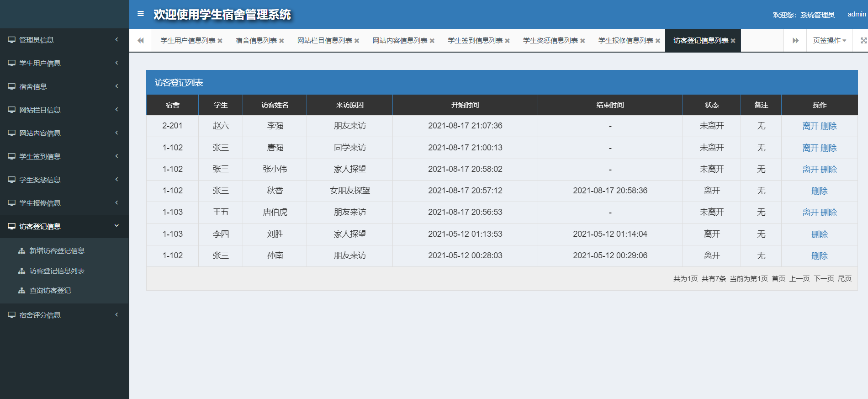Click the sitemap icon beside 查询访客登记
Viewport: 868px width, 399px height.
21,290
